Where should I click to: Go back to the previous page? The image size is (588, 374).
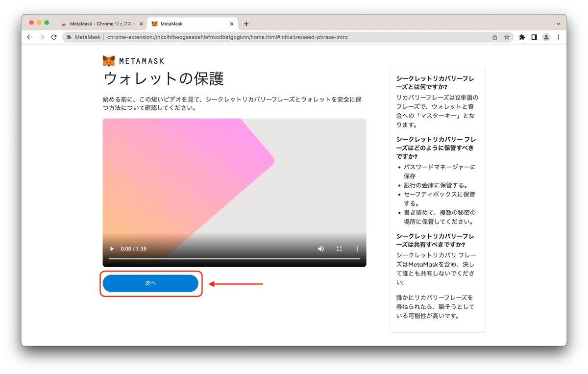coord(29,37)
